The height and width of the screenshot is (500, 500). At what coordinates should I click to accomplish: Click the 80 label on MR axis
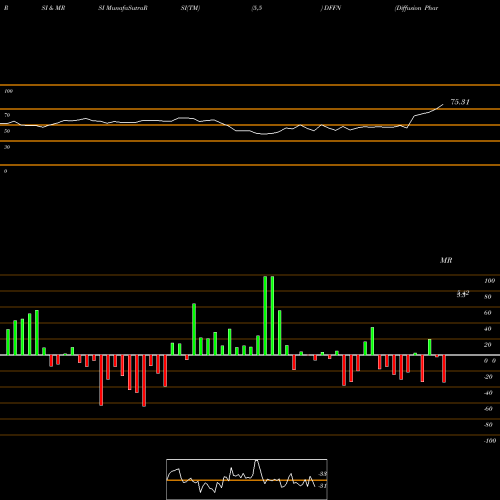click(488, 297)
